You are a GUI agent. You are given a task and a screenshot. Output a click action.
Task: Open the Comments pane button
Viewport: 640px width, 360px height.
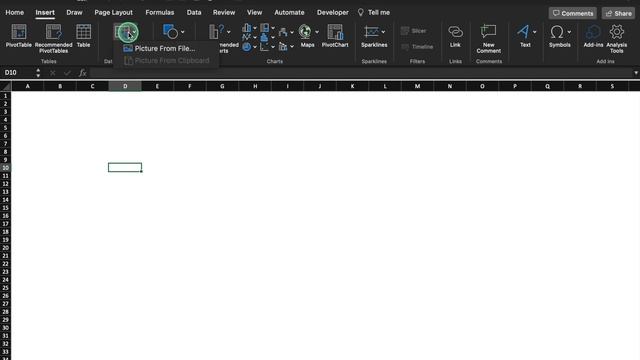(x=573, y=13)
